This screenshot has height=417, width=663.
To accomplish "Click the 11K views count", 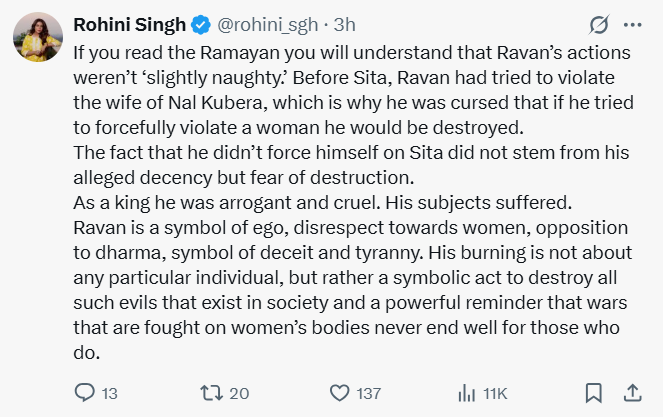I will (x=495, y=393).
